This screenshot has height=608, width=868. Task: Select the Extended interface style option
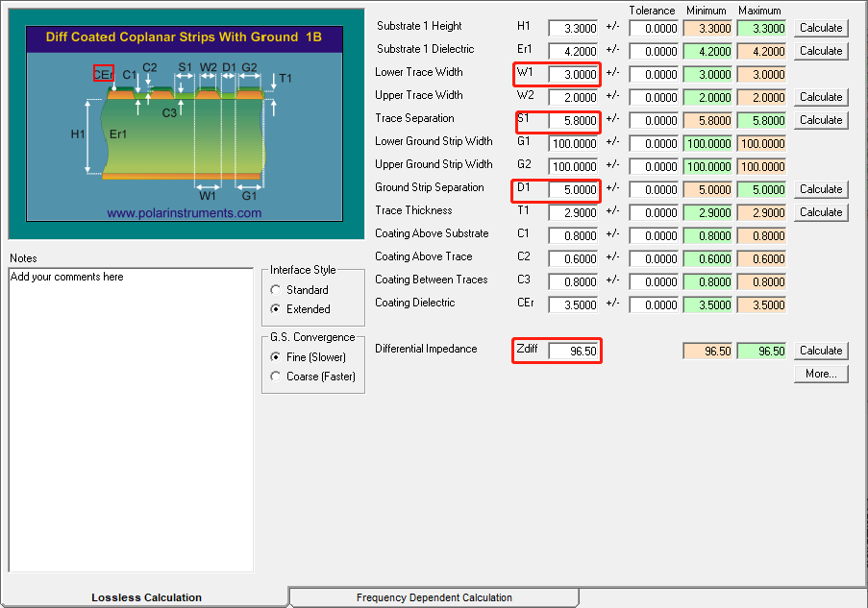click(277, 309)
